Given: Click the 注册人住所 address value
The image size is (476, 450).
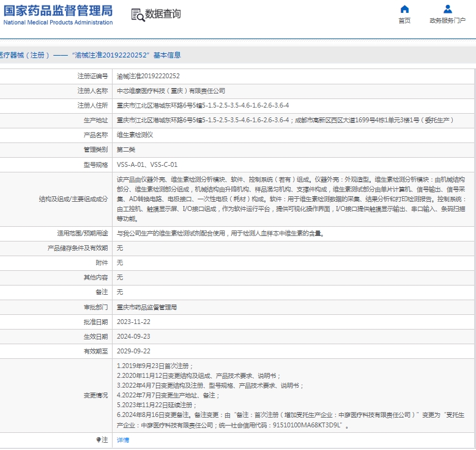Looking at the screenshot, I should 203,105.
